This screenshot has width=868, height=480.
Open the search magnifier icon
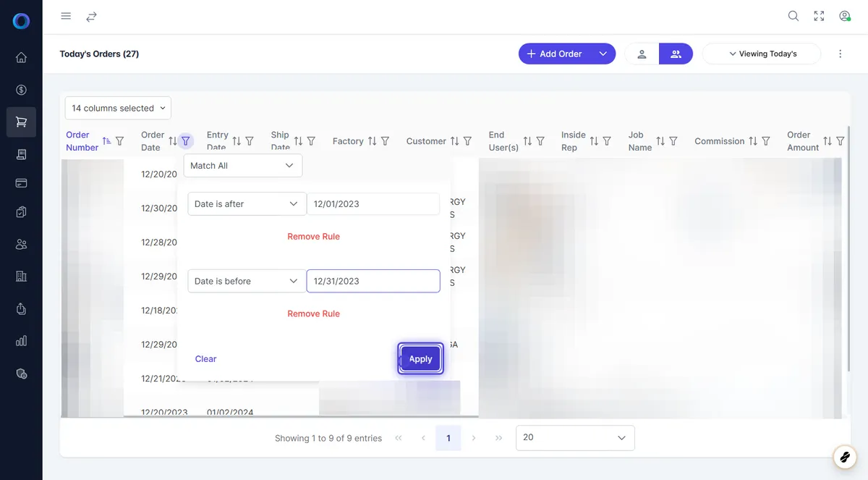pyautogui.click(x=793, y=16)
